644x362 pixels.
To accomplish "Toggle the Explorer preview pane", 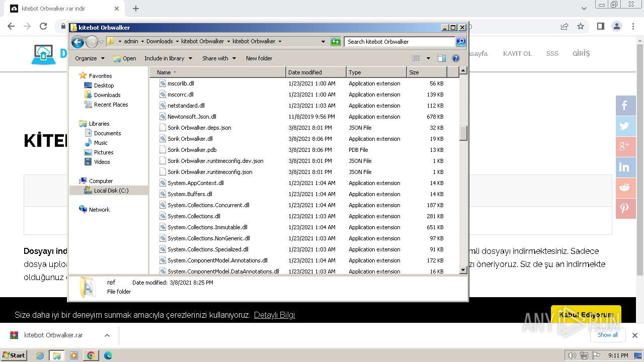I will coord(442,58).
